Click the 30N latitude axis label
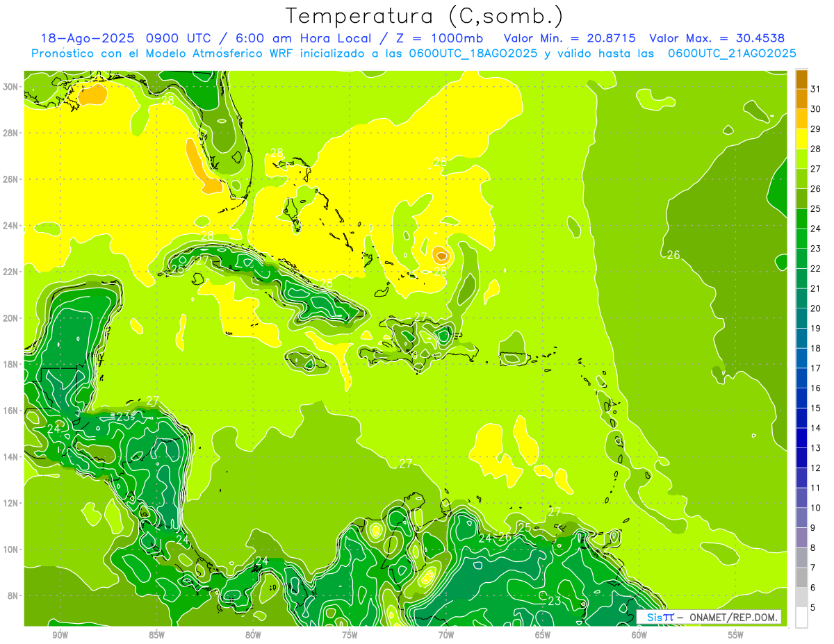 [x=10, y=87]
